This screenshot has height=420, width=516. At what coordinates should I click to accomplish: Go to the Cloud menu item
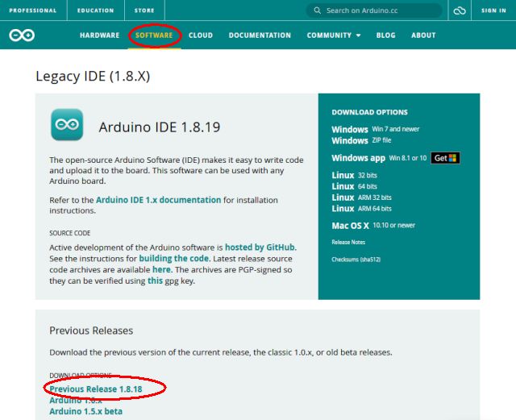(x=201, y=35)
